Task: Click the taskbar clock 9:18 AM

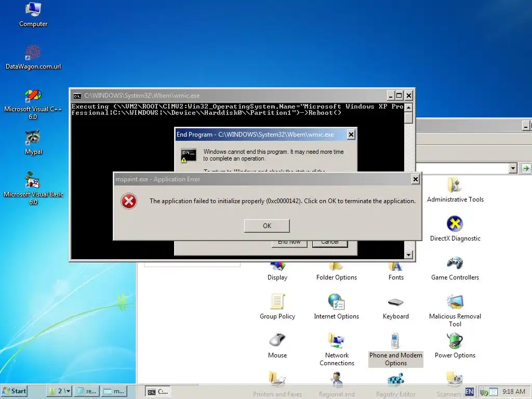Action: coord(514,392)
